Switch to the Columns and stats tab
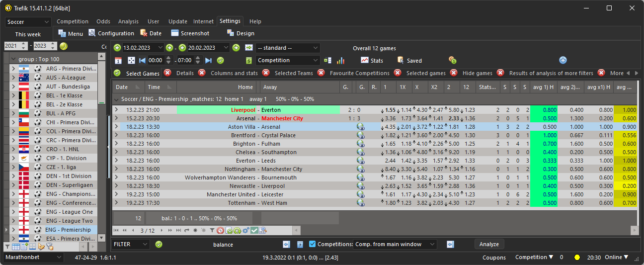 coord(234,73)
